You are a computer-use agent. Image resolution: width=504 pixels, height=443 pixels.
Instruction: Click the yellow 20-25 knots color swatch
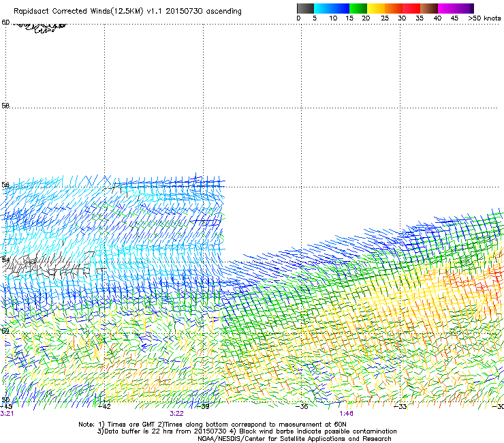(x=376, y=8)
